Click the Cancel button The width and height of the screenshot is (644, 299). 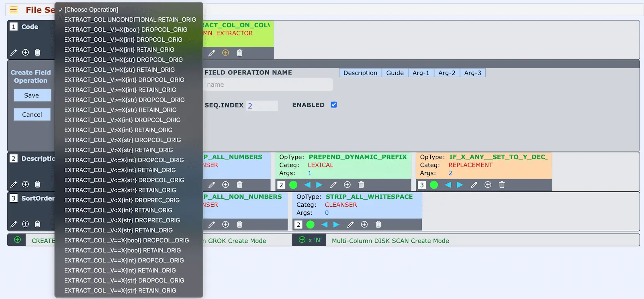(x=32, y=114)
